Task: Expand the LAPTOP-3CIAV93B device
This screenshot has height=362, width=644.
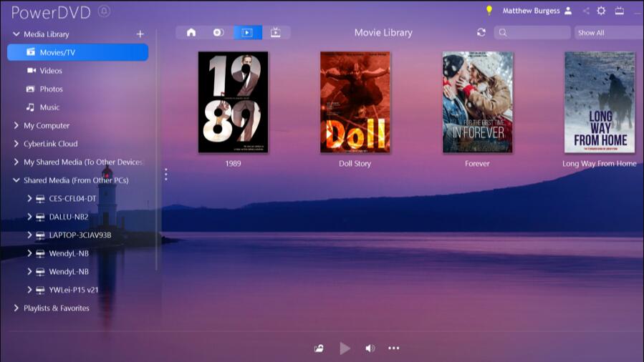Action: (29, 235)
